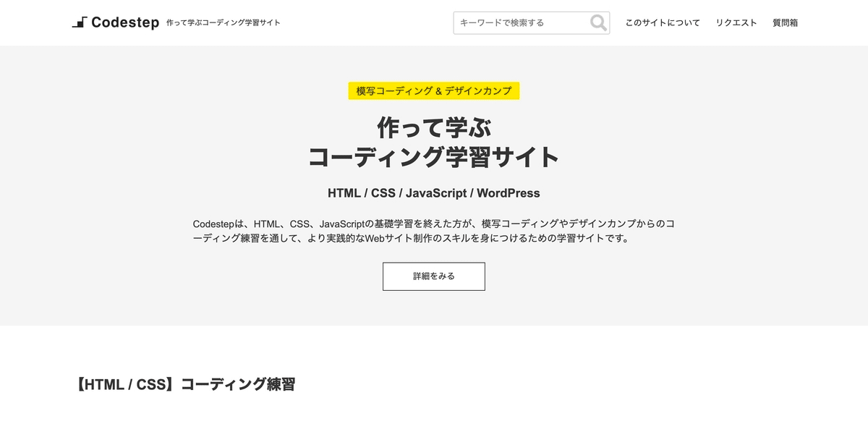Open the リクエスト page
Viewport: 868px width, 424px height.
736,22
